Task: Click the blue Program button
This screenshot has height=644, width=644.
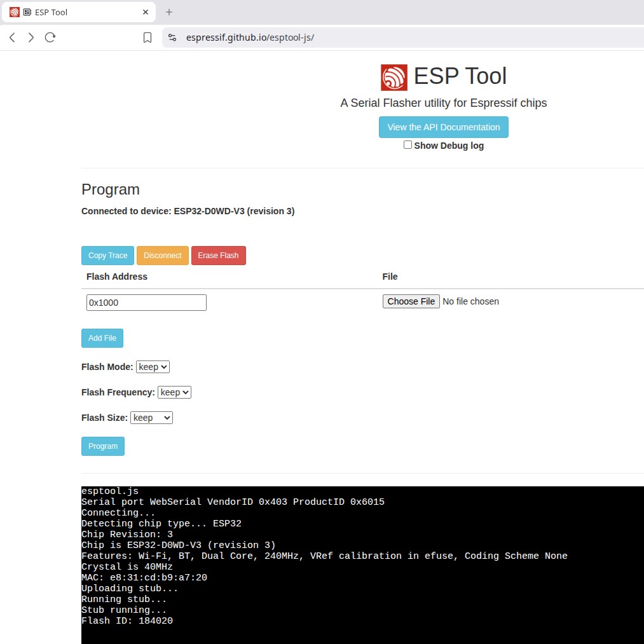Action: tap(103, 446)
